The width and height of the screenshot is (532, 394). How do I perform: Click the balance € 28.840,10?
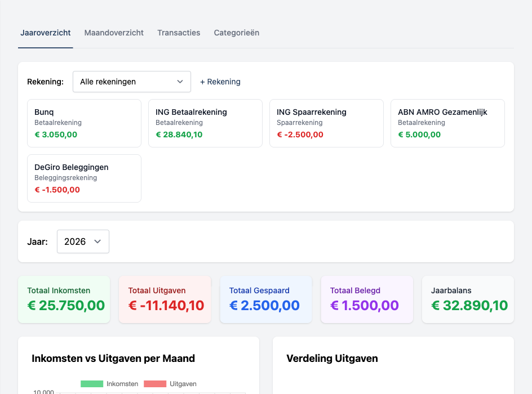click(179, 135)
